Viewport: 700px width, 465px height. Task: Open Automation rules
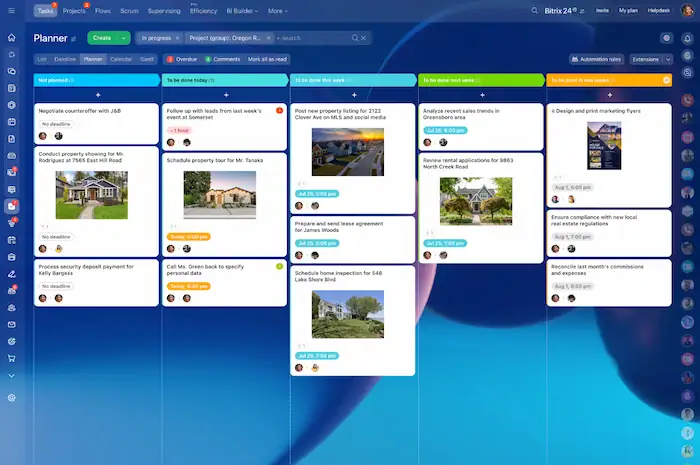click(596, 59)
